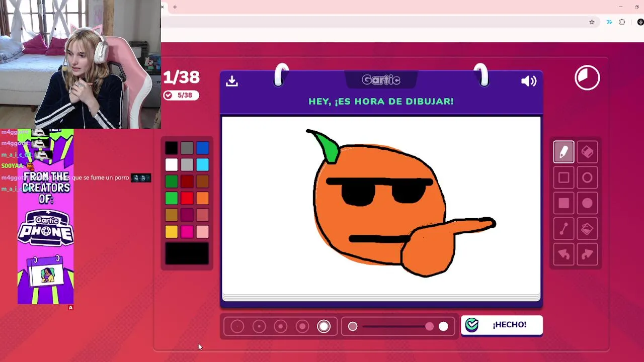Pick the ochre color swatch
The image size is (644, 362).
point(172,215)
